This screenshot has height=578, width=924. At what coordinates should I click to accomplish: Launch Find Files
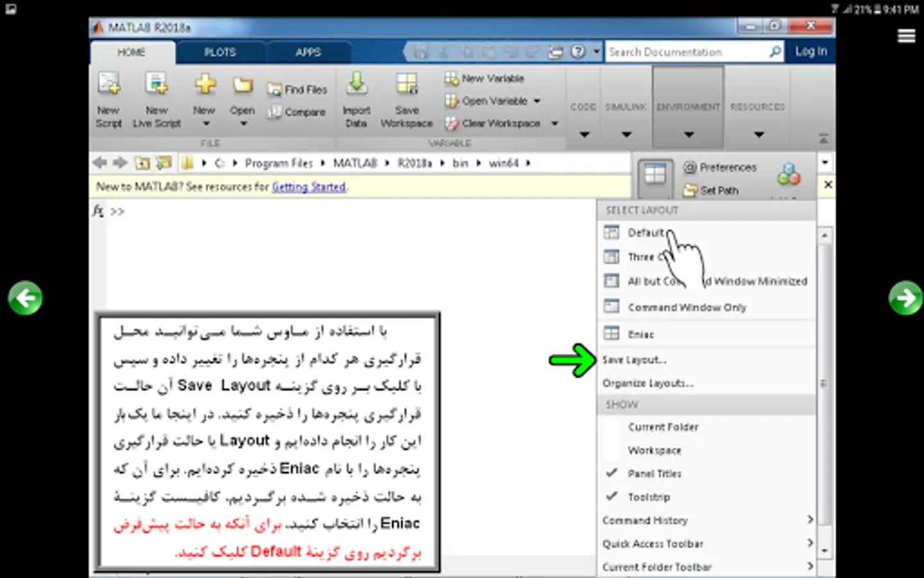[297, 89]
